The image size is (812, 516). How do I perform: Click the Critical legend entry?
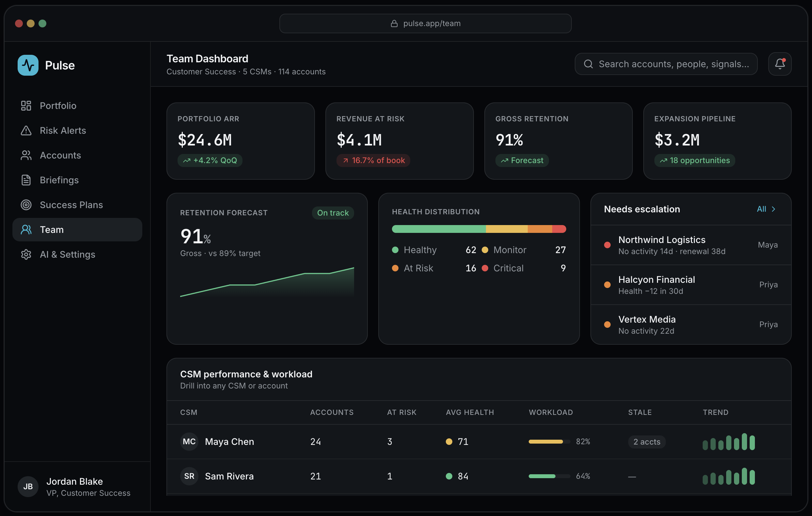523,268
